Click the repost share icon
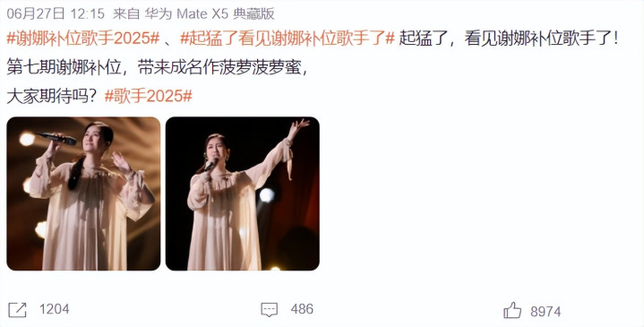Viewport: 644px width, 327px height. pos(17,310)
